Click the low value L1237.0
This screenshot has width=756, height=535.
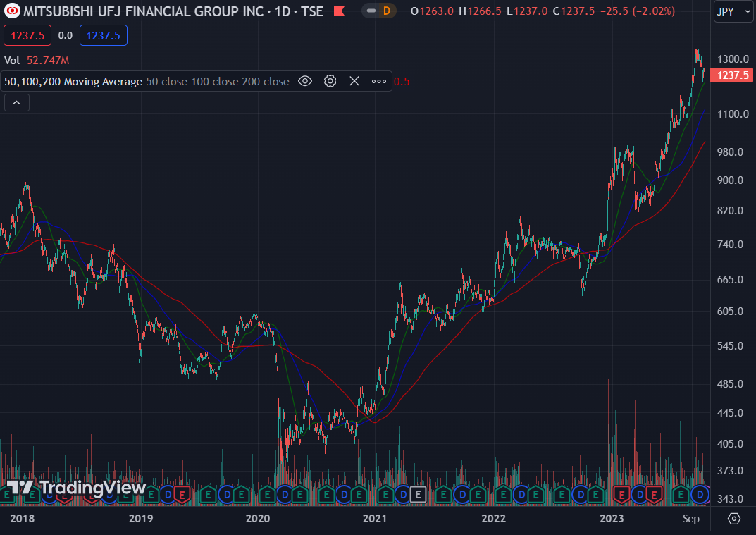coord(527,11)
